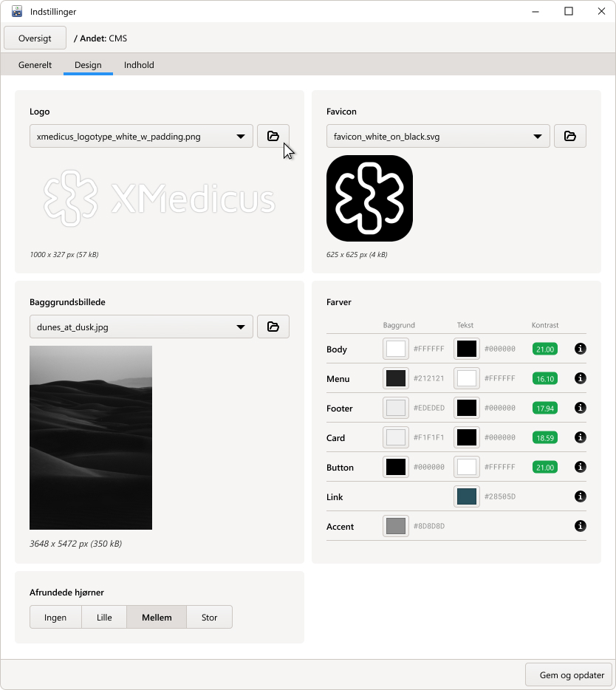Select 'Ingen' rounded corners option

pos(55,617)
